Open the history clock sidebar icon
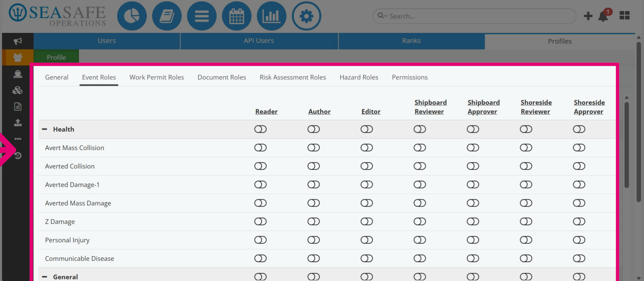This screenshot has height=281, width=644. pos(18,156)
